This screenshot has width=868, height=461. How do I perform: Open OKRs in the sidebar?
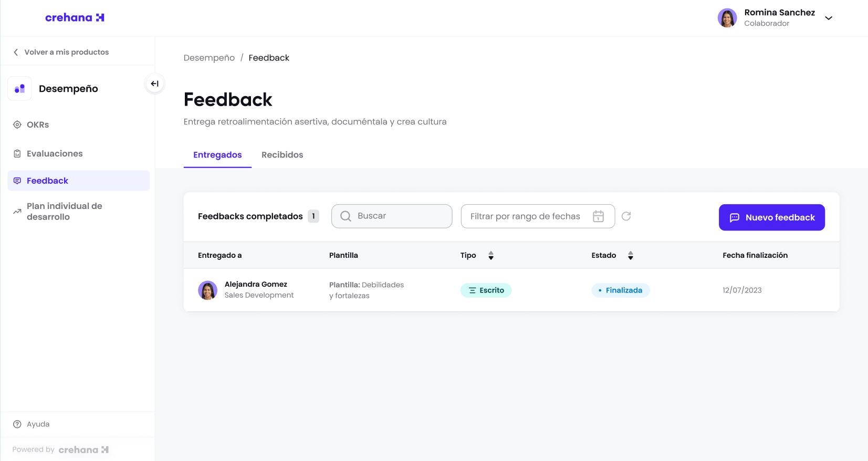(37, 125)
